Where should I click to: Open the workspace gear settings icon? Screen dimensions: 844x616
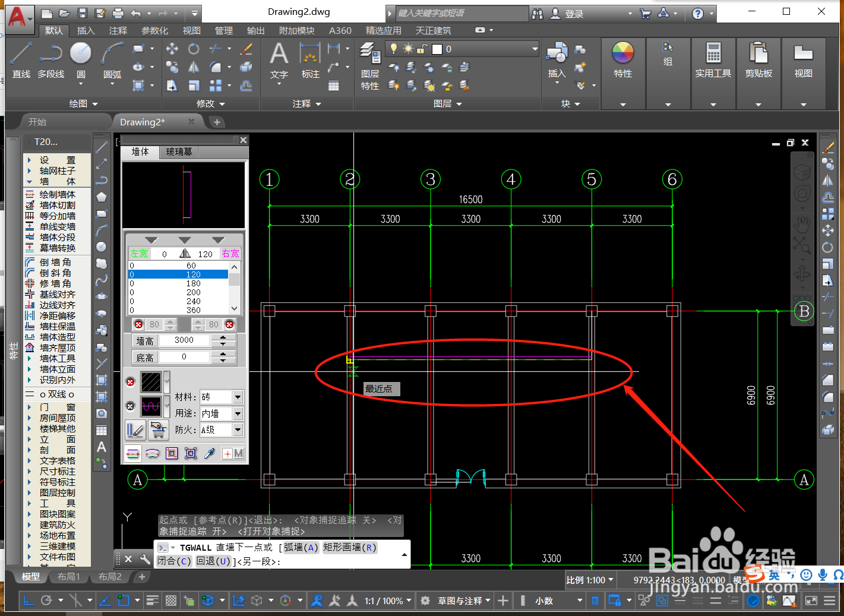pos(425,601)
